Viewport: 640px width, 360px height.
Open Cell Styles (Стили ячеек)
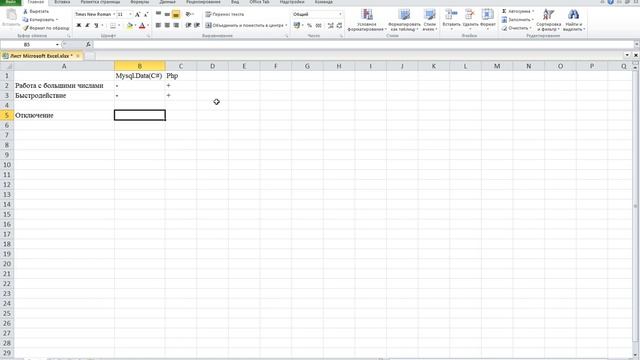click(430, 20)
